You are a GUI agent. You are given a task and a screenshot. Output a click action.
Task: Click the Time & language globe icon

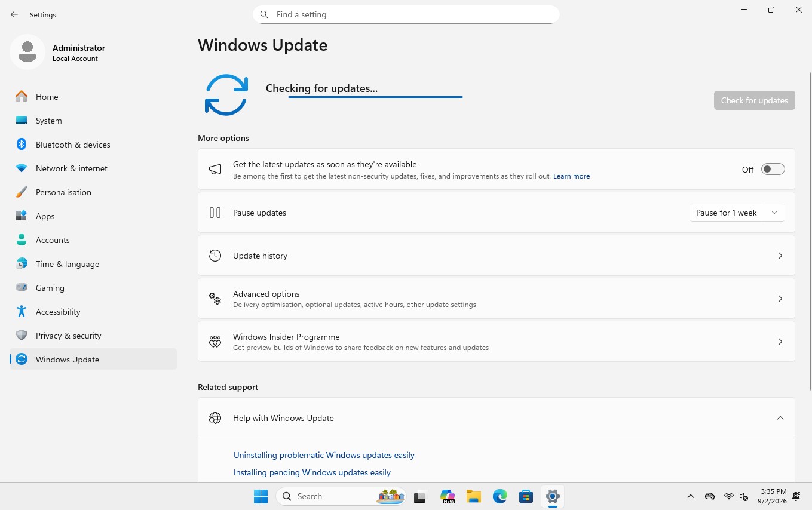(x=22, y=263)
